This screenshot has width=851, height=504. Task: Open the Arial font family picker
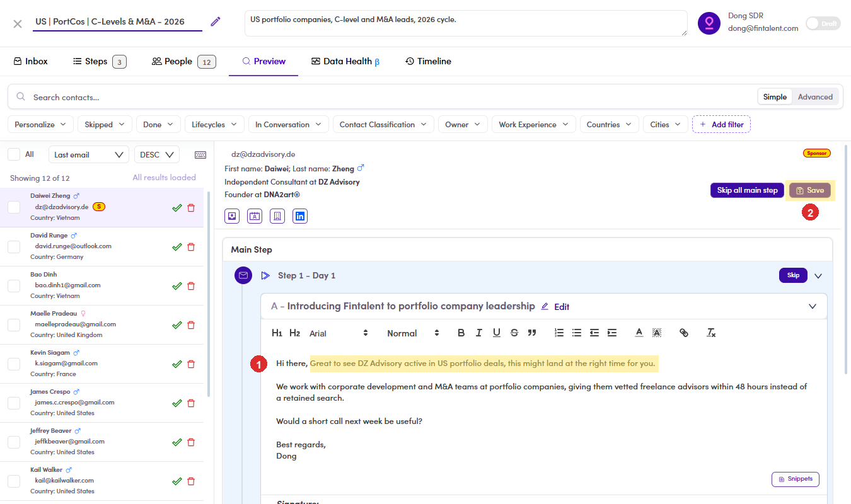(339, 333)
